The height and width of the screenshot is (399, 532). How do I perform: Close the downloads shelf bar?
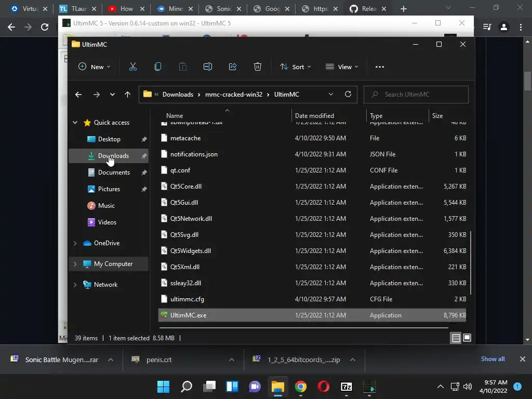click(x=523, y=359)
